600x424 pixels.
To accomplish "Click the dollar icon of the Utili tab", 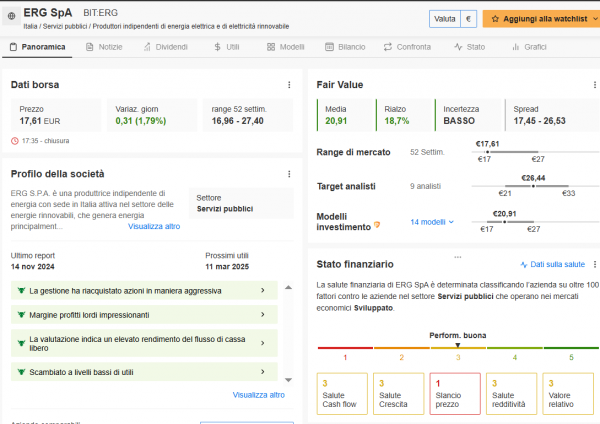I will click(217, 47).
